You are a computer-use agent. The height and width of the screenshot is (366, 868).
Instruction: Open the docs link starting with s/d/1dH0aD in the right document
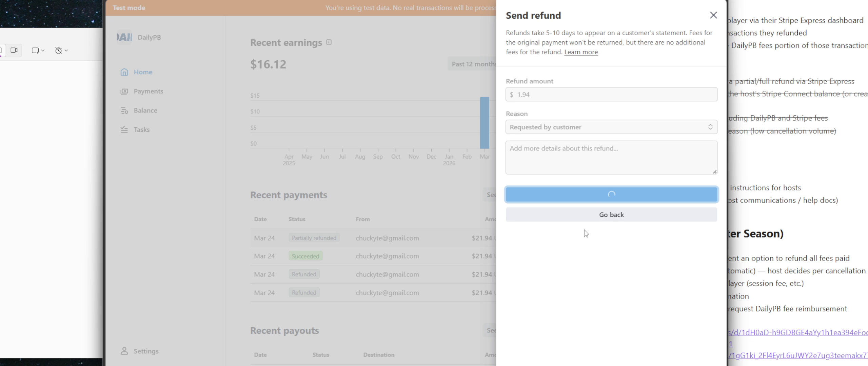click(797, 332)
